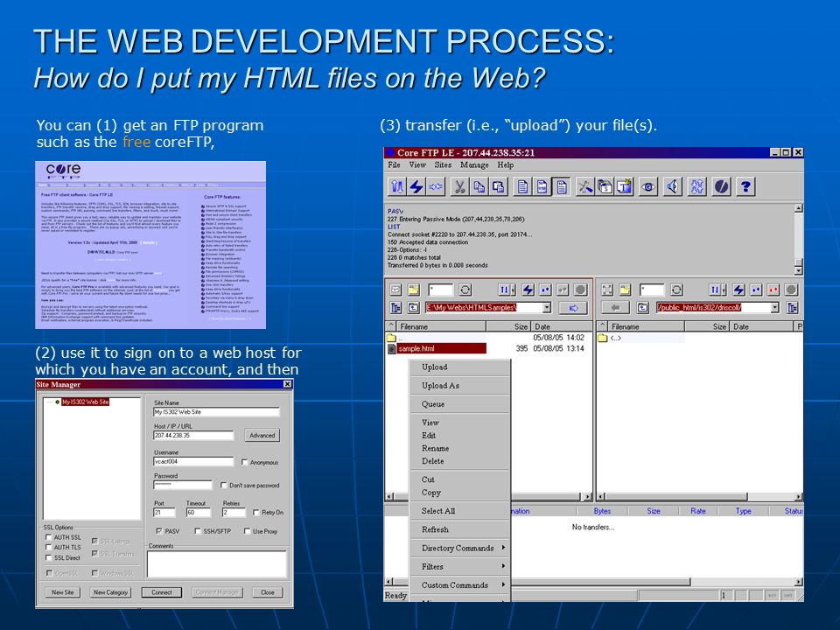Open the Help menu
This screenshot has width=840, height=630.
pyautogui.click(x=505, y=165)
